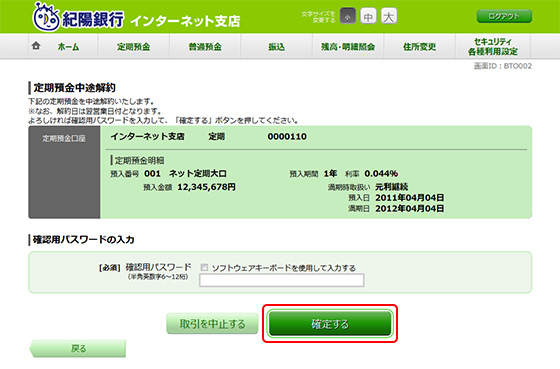The width and height of the screenshot is (560, 369).
Task: Click 定期預金中途解約 page heading
Action: tap(74, 88)
